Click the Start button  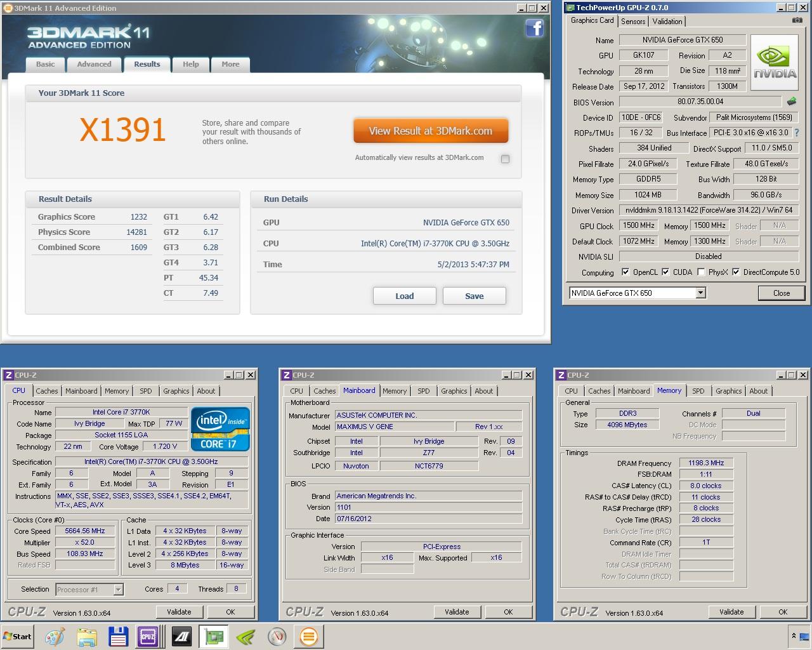tap(18, 637)
